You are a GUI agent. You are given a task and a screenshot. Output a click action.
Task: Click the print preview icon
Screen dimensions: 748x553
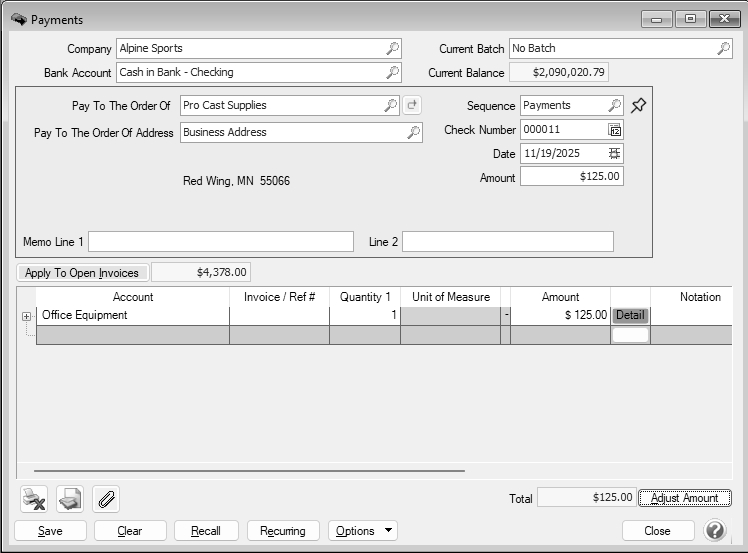tap(70, 498)
